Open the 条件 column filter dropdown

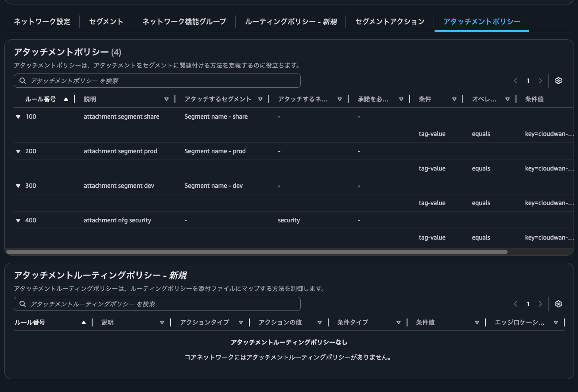[454, 99]
